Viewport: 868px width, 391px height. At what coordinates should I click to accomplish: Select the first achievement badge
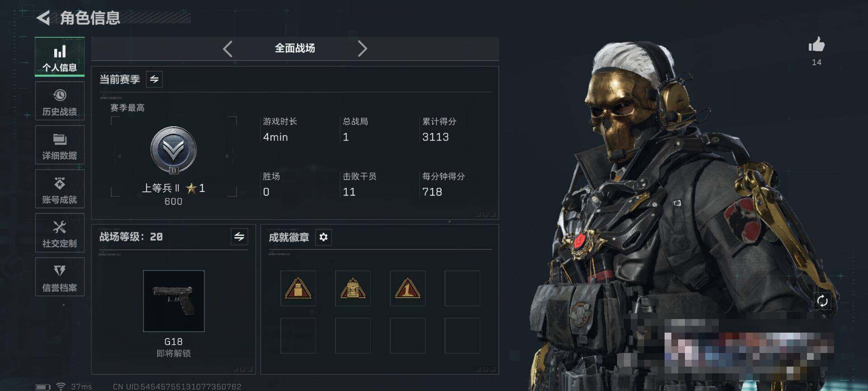point(298,288)
